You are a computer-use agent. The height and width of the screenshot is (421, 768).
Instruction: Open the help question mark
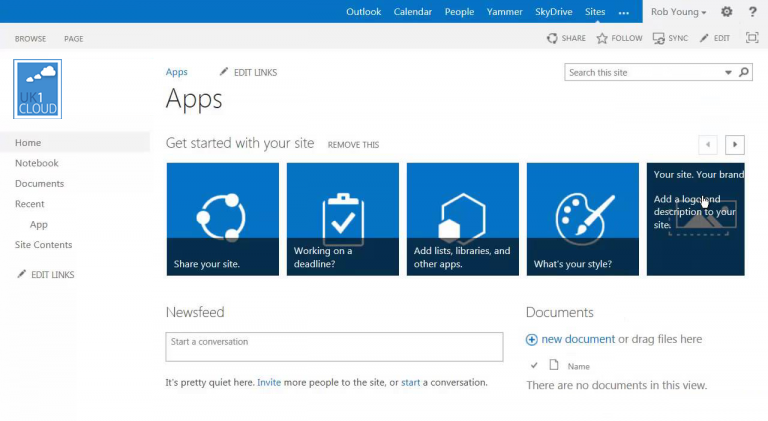[x=752, y=12]
